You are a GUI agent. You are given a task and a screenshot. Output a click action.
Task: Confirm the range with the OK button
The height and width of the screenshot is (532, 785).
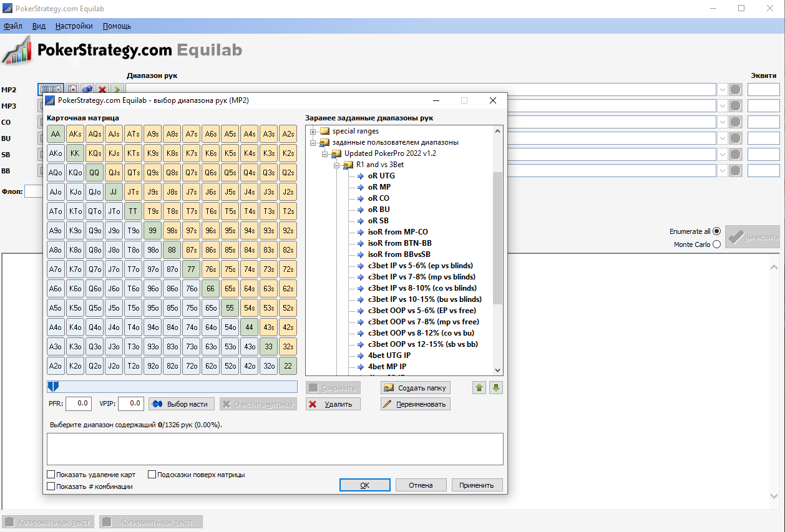(x=365, y=485)
